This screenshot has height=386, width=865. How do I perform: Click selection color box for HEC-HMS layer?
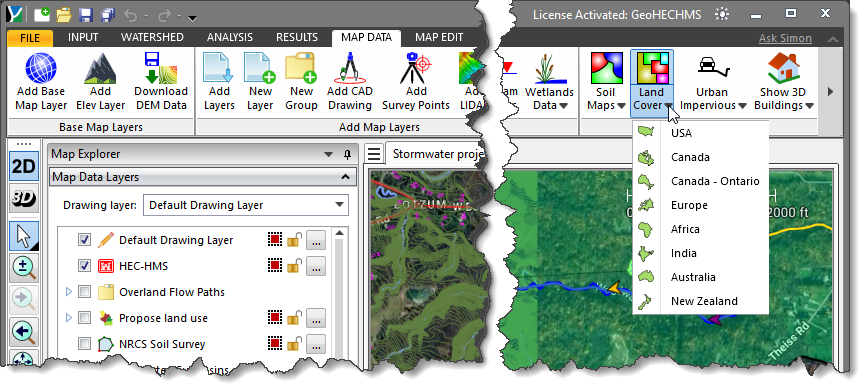(x=274, y=266)
